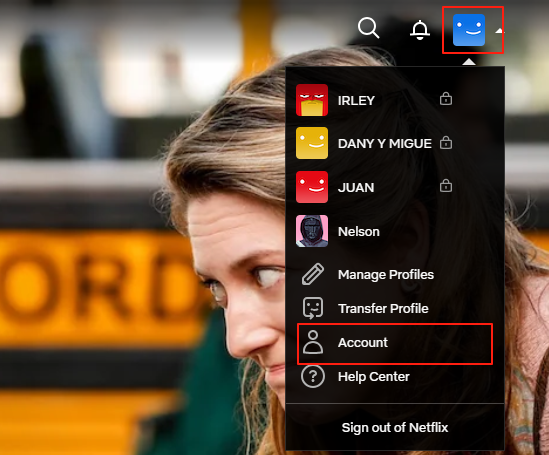Switch to the Nelson profile
This screenshot has width=549, height=455.
(x=359, y=231)
